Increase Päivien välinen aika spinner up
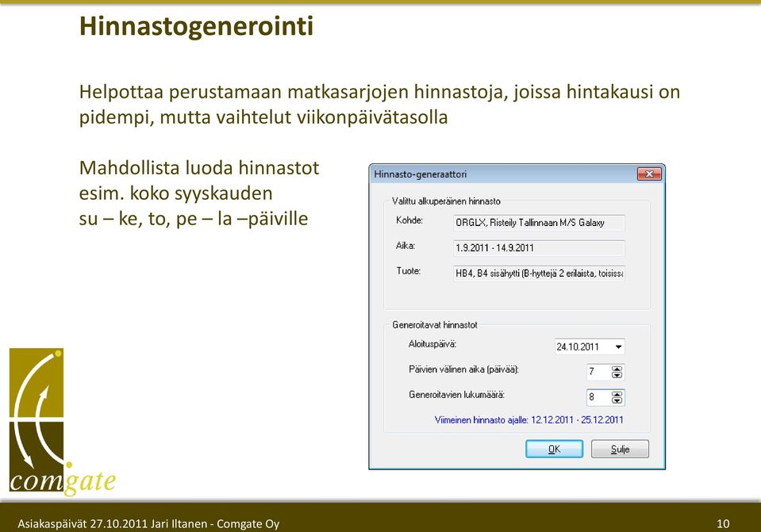Viewport: 761px width, 532px height. [x=617, y=369]
